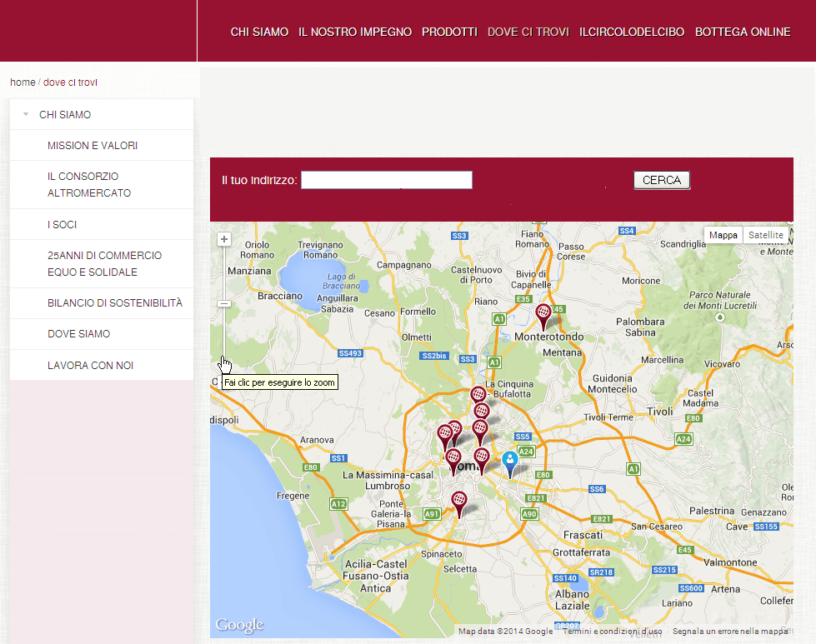Click the 'Palestrina' map label
This screenshot has width=816, height=644.
[712, 511]
